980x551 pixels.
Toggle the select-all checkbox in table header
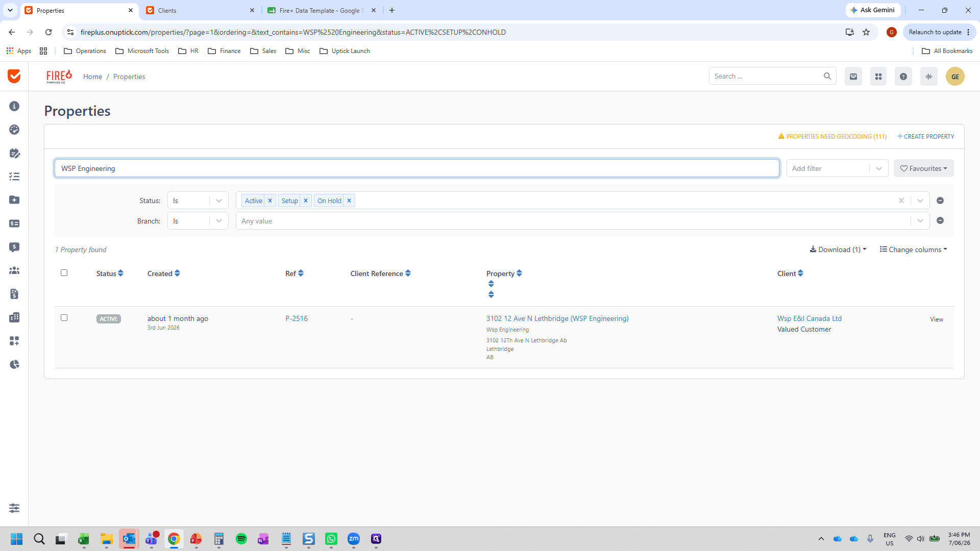64,273
